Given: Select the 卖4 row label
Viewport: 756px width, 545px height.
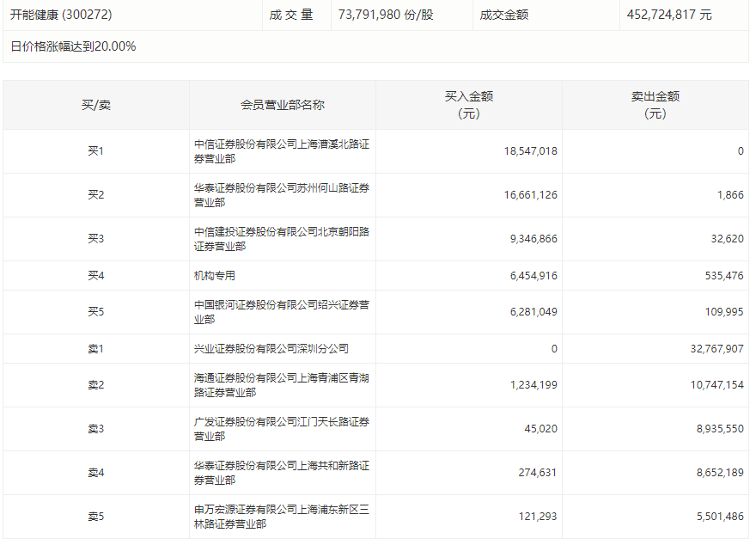Looking at the screenshot, I should tap(96, 473).
